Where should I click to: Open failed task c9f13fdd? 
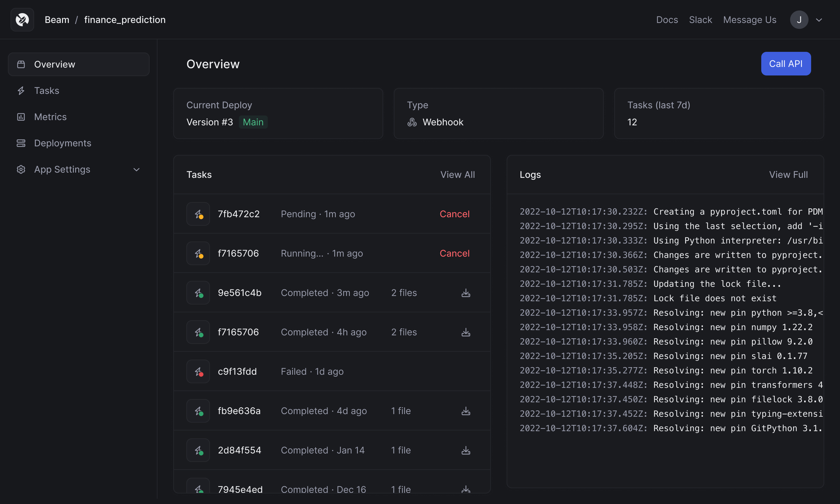tap(237, 371)
